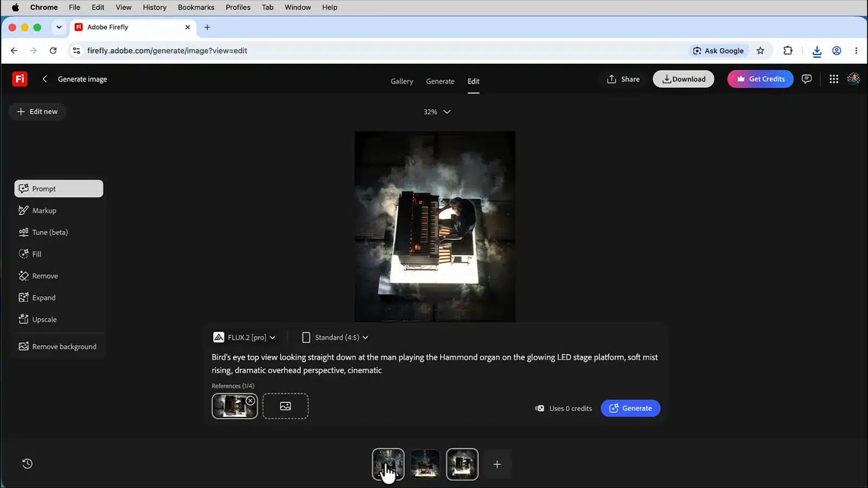Switch to the Generate tab
Screen dimensions: 868x488
tap(440, 81)
